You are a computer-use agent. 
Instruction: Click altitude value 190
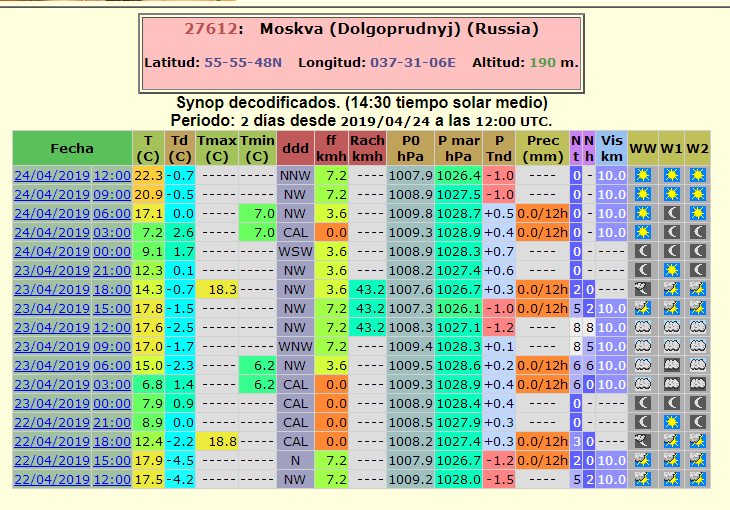click(x=543, y=63)
